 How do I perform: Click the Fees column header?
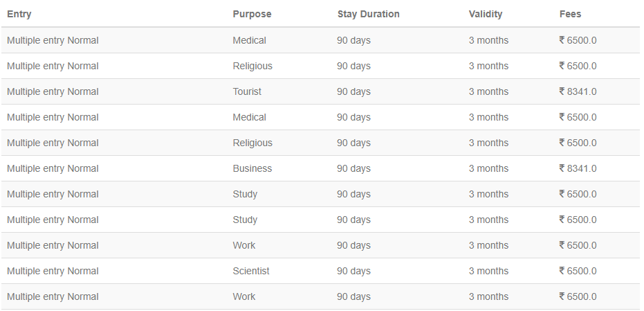(x=571, y=14)
